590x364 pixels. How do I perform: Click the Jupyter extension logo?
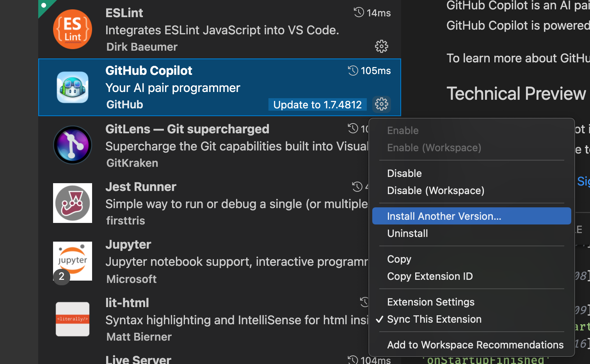click(73, 261)
